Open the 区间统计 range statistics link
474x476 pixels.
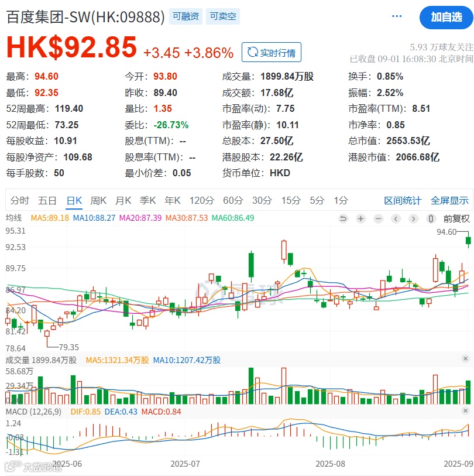[x=403, y=200]
